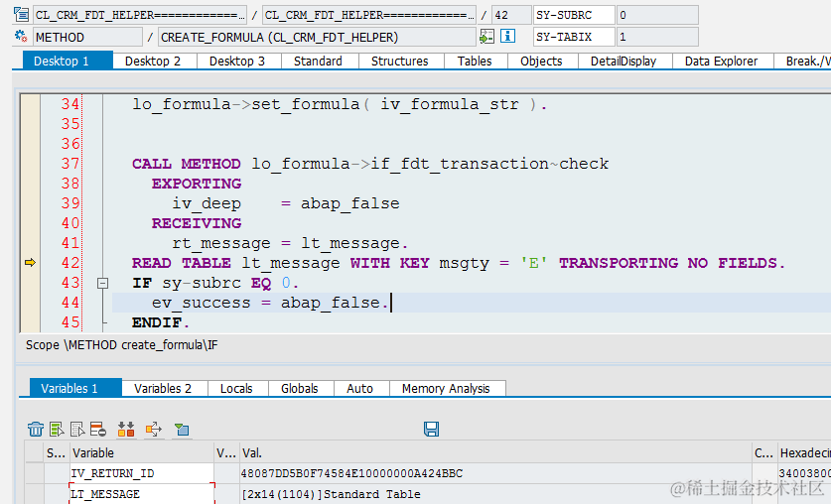Click lo_formula->set_formula code on line 34

coord(340,104)
